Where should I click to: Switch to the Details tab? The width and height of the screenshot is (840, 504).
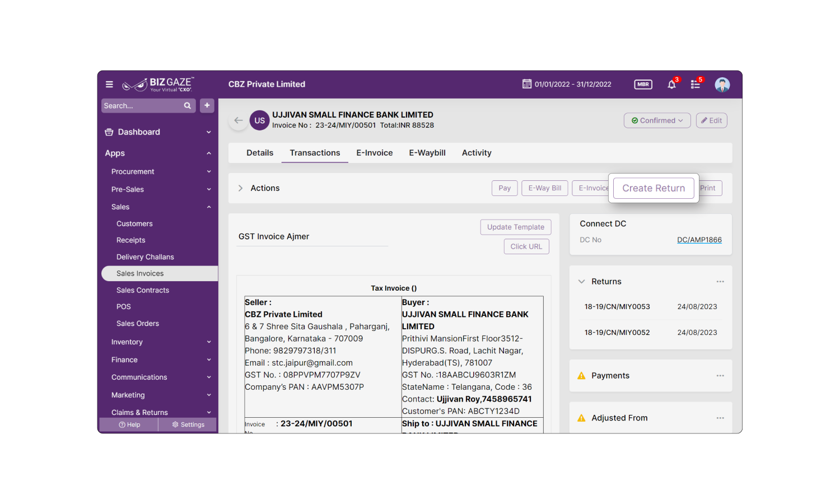pos(260,153)
